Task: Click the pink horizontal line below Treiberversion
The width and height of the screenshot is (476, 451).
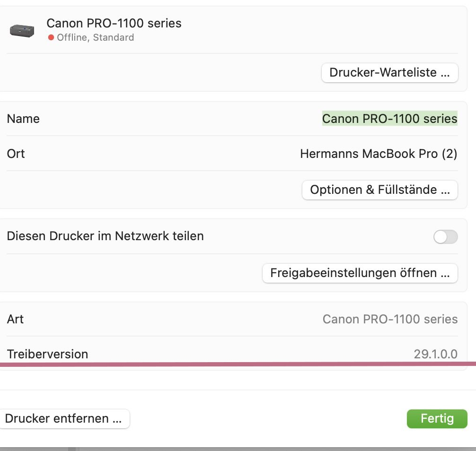Action: pyautogui.click(x=237, y=364)
